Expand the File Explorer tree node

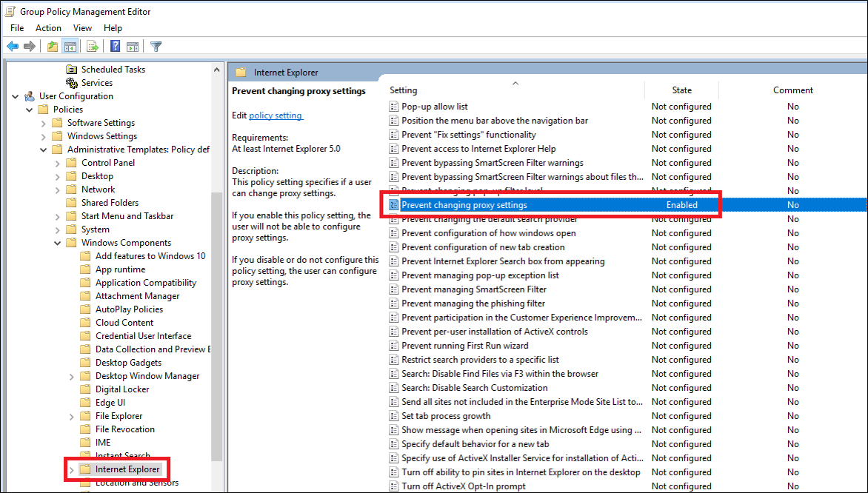coord(71,416)
